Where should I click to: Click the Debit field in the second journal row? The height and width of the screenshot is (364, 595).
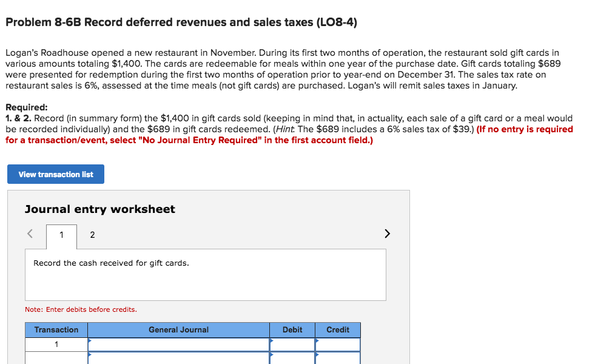[292, 358]
